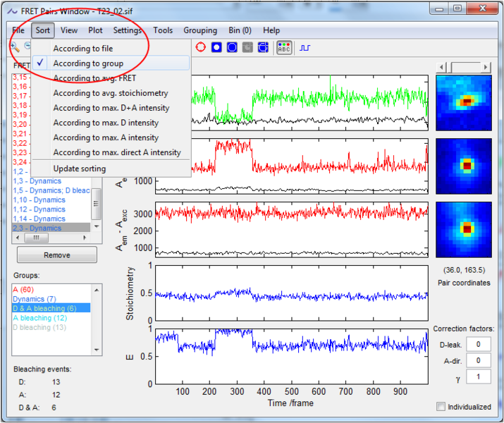
Task: Click the blue rounded-square toolbar icon
Action: click(232, 47)
